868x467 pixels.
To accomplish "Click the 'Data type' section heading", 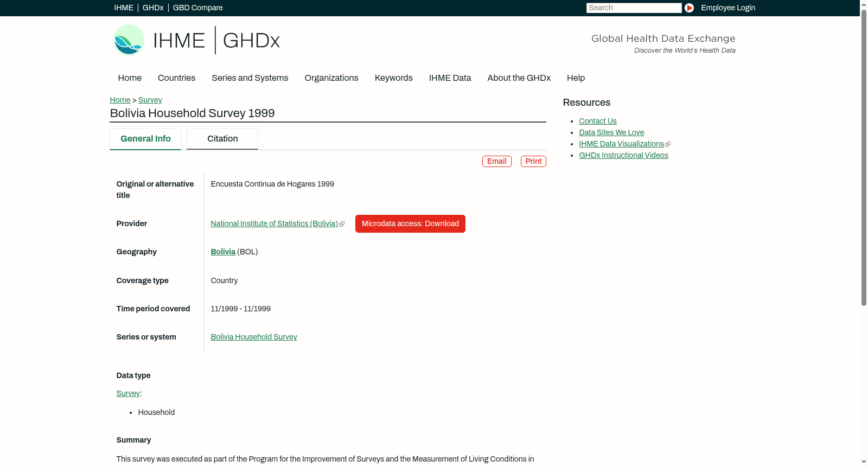I will (133, 375).
